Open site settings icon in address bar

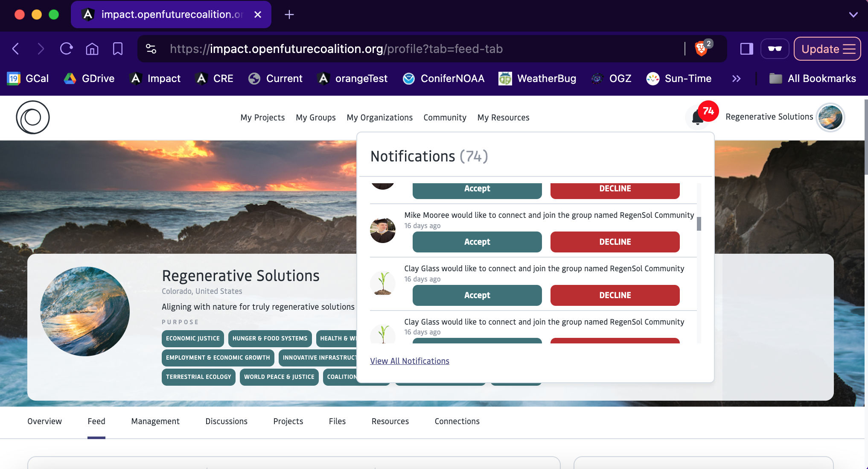click(151, 49)
